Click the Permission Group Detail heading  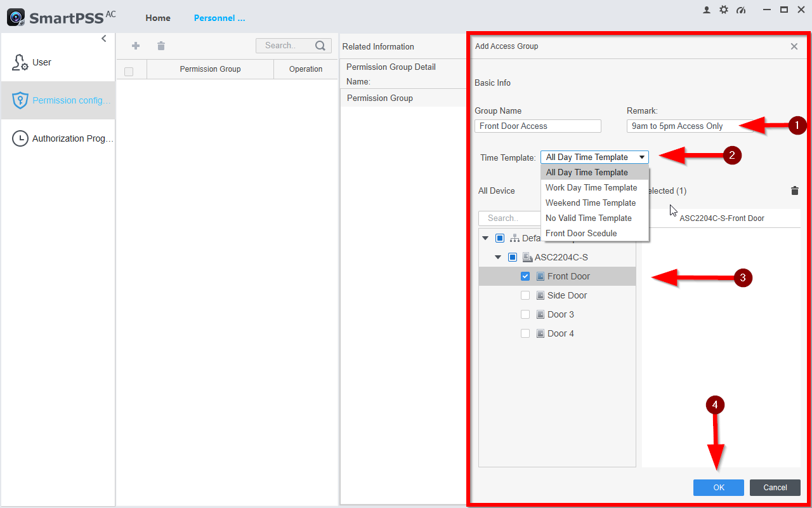point(391,67)
